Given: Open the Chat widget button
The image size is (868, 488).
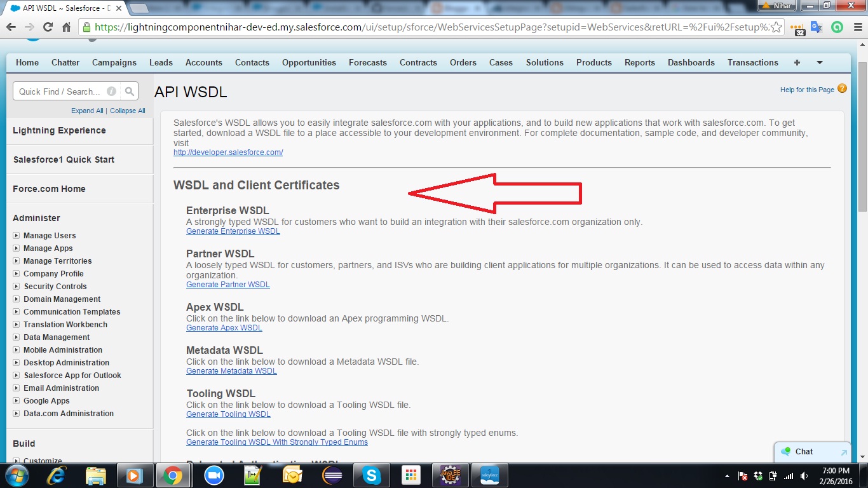Looking at the screenshot, I should coord(813,452).
